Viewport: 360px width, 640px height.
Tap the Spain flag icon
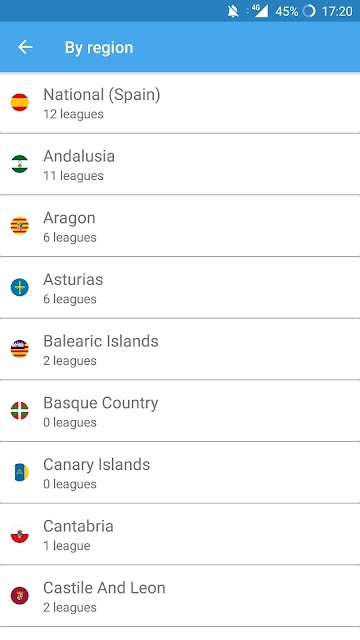pyautogui.click(x=20, y=102)
